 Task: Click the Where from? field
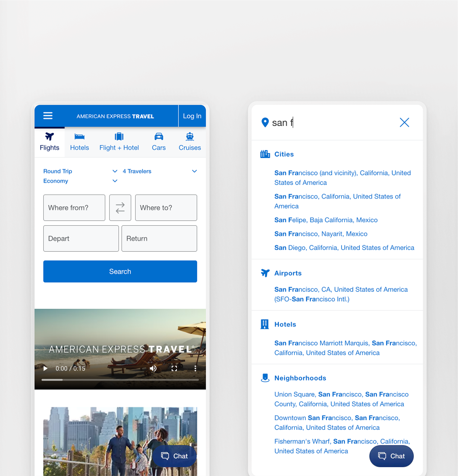pos(74,208)
